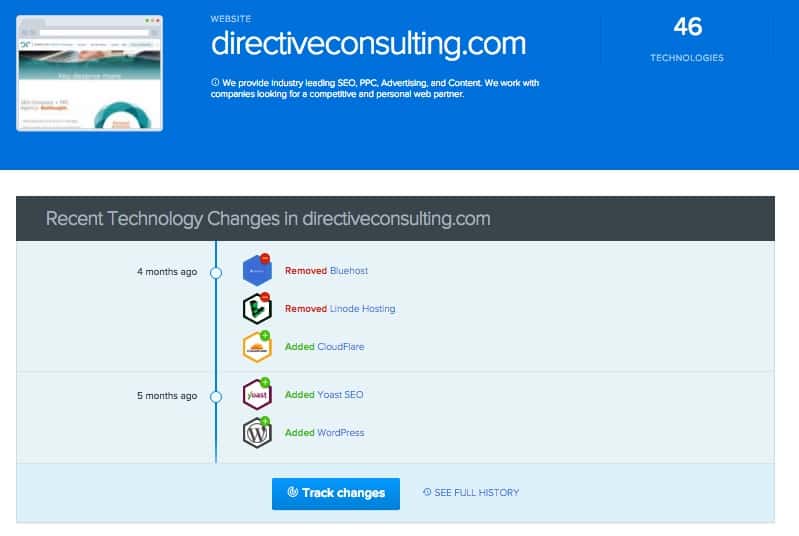Open the Bluehost technology link

point(349,271)
